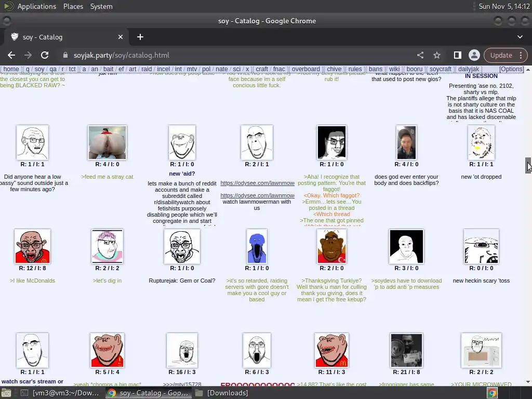This screenshot has height=399, width=532.
Task: Bookmark the page with the star icon
Action: coord(436,55)
